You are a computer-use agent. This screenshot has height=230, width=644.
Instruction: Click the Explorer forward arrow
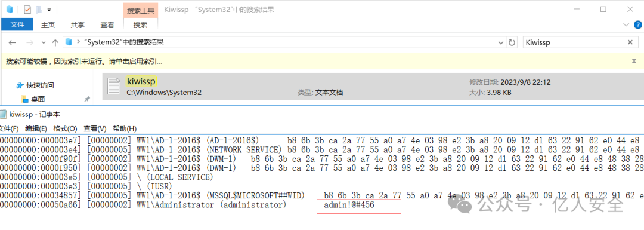pyautogui.click(x=29, y=42)
